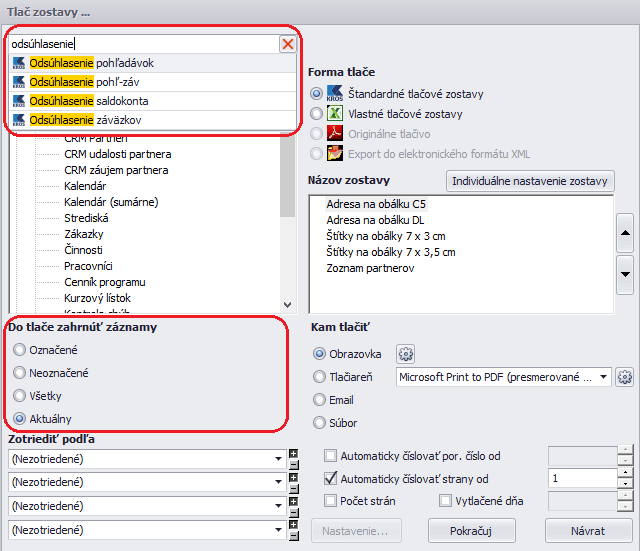Move report up with the up arrow button
640x551 pixels.
pos(625,233)
